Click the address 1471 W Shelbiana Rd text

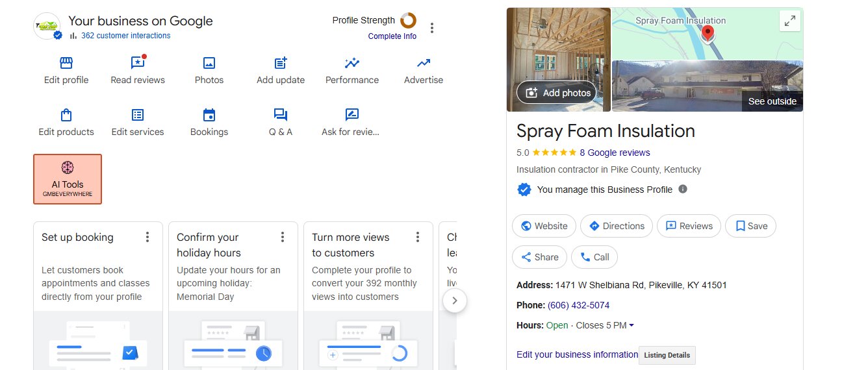641,285
